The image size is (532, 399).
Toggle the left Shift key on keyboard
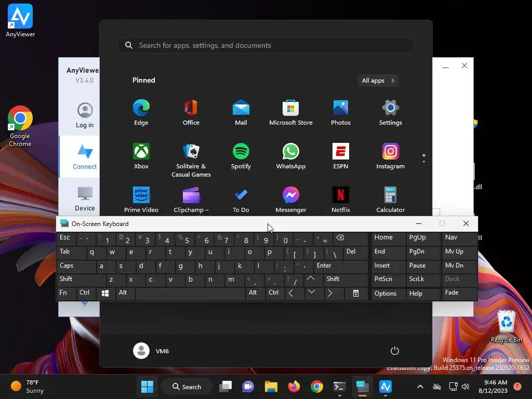pos(82,280)
